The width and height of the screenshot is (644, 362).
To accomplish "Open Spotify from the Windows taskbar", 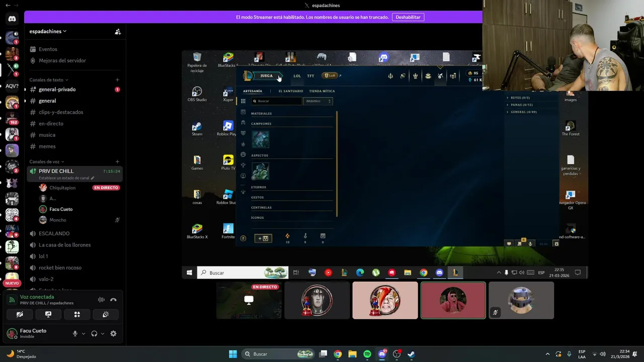I will pyautogui.click(x=367, y=354).
